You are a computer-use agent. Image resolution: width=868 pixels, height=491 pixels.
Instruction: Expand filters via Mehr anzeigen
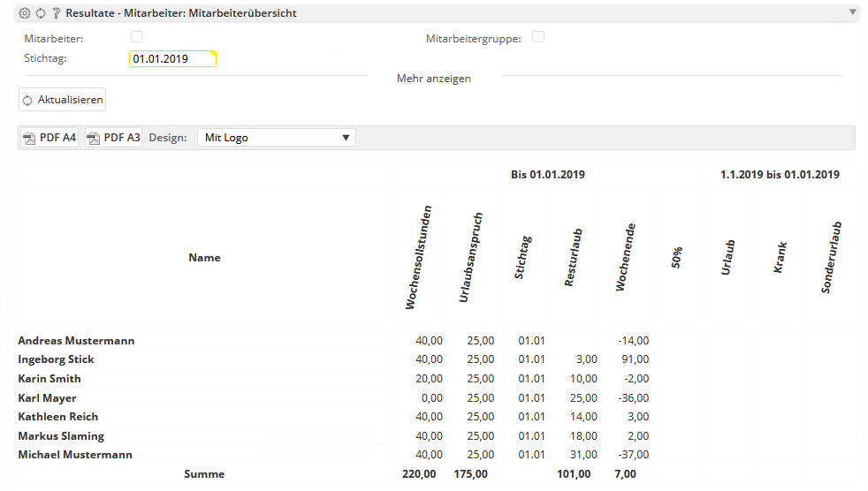point(433,79)
